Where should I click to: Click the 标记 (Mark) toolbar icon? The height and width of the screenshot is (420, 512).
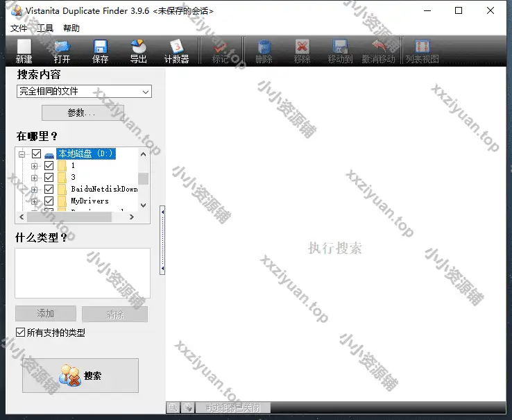point(221,52)
